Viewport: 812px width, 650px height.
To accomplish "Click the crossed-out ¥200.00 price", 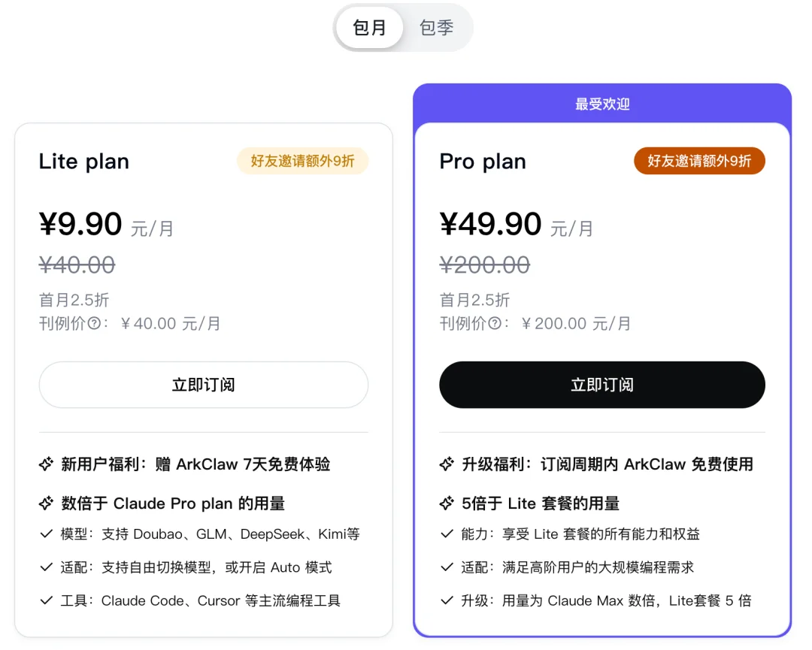I will [x=485, y=265].
